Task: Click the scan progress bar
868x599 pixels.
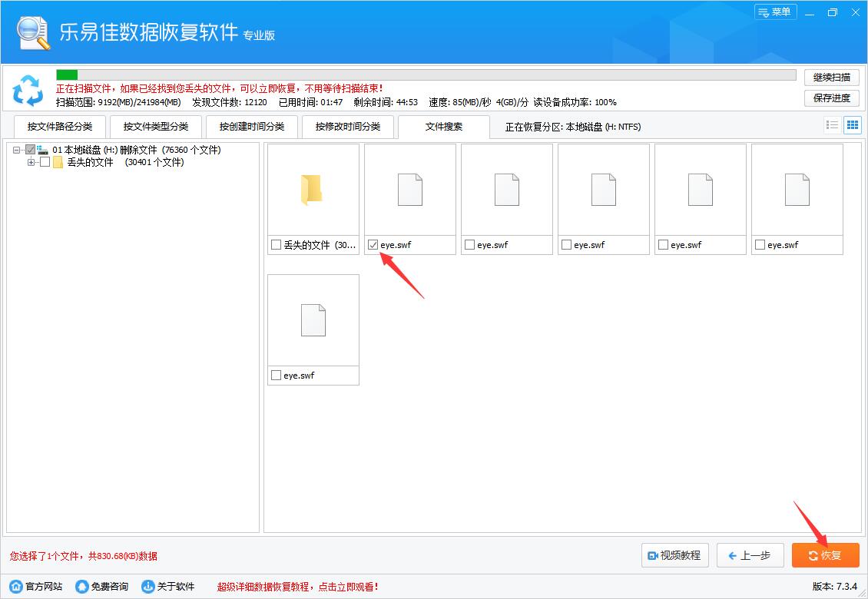Action: pos(422,74)
